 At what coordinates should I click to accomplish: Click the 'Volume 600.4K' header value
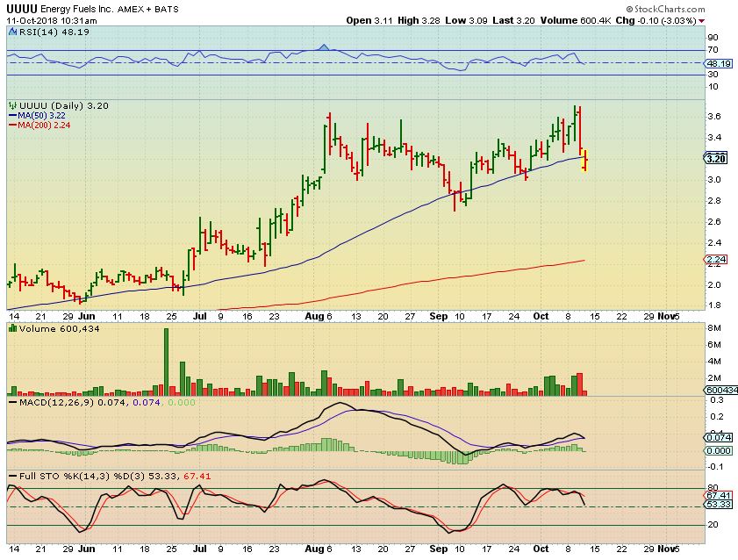(575, 21)
